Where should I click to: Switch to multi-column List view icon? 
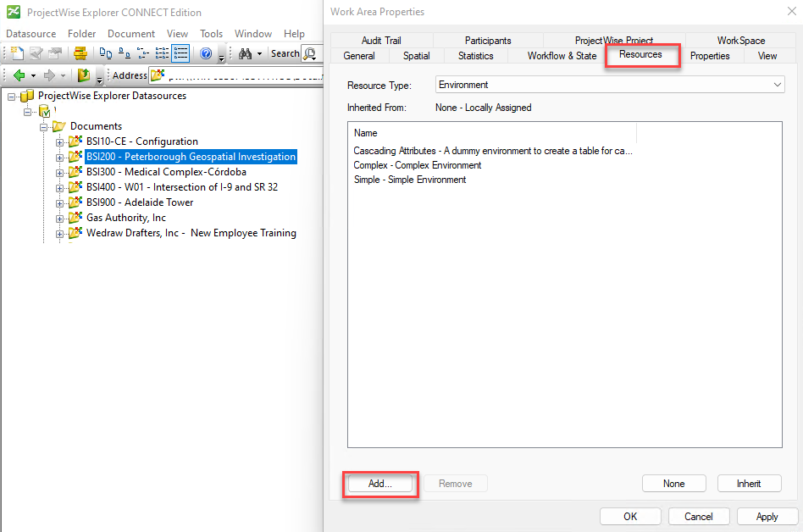point(162,53)
